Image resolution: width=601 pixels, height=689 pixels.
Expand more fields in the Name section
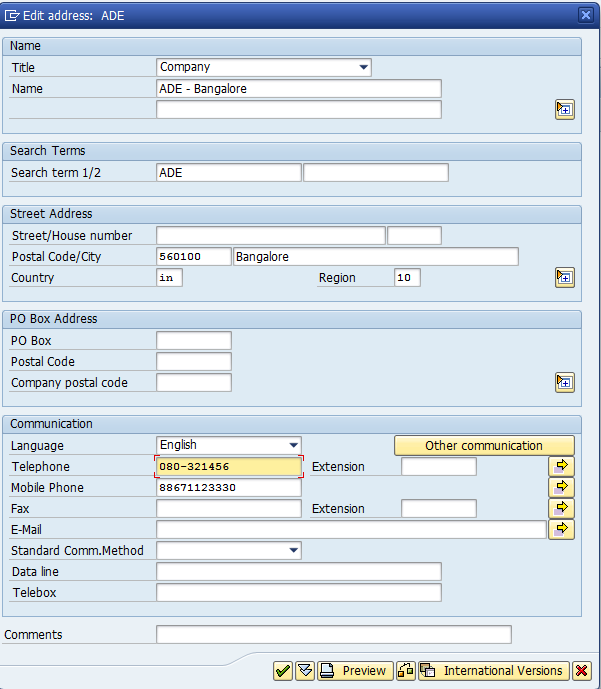click(565, 109)
